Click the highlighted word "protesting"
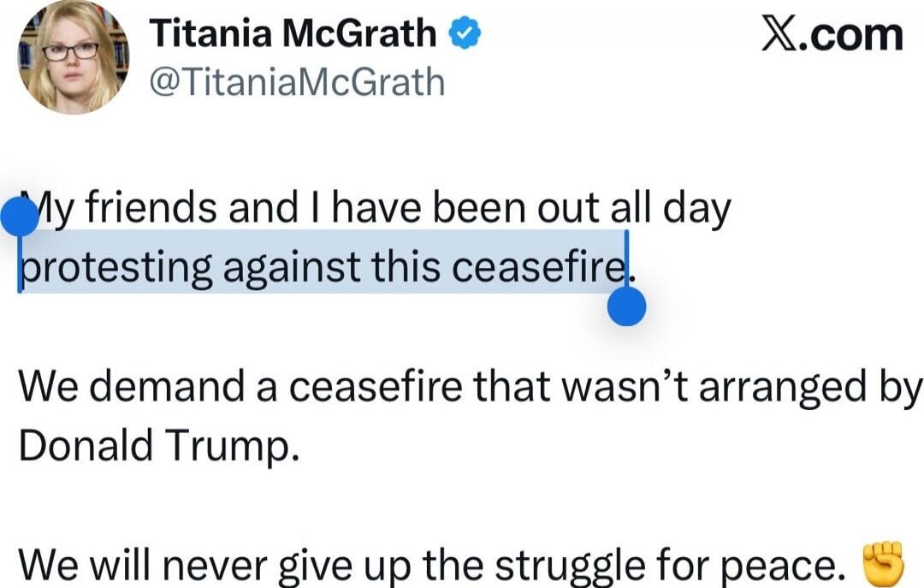Screen dimensions: 924x588 [115, 269]
